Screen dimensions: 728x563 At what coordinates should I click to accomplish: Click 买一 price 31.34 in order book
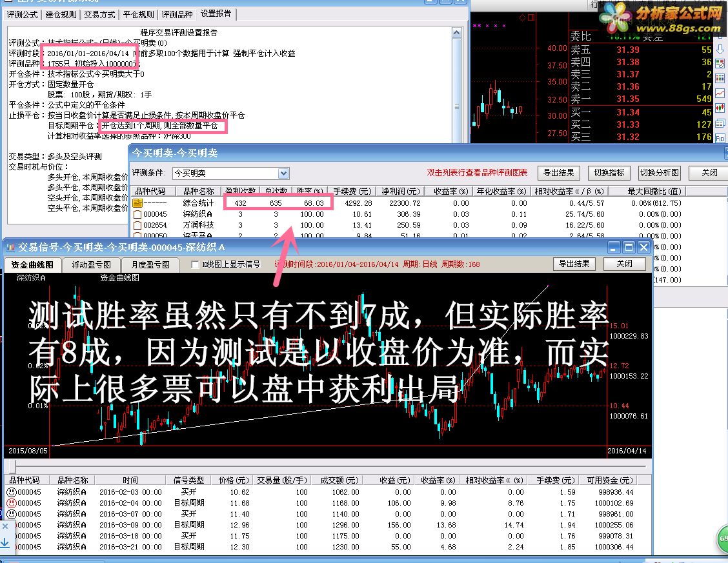[x=628, y=112]
